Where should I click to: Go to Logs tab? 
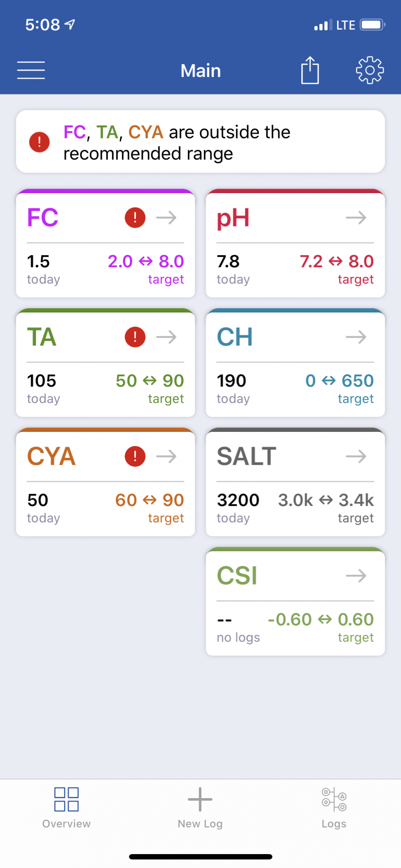tap(334, 808)
